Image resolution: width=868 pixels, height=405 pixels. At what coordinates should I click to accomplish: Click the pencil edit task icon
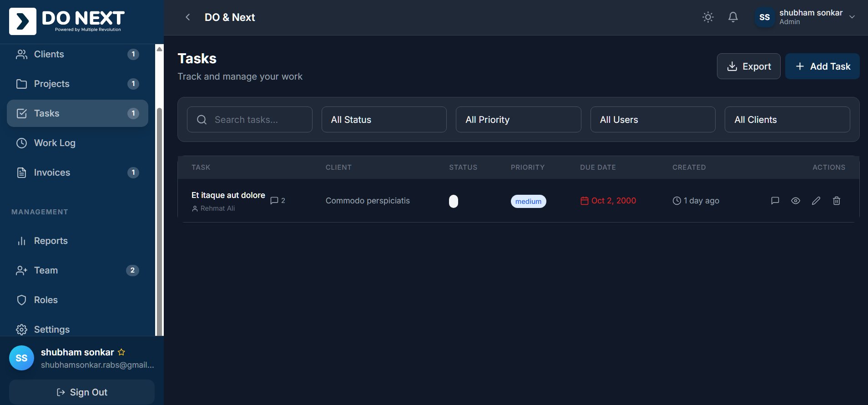click(816, 201)
